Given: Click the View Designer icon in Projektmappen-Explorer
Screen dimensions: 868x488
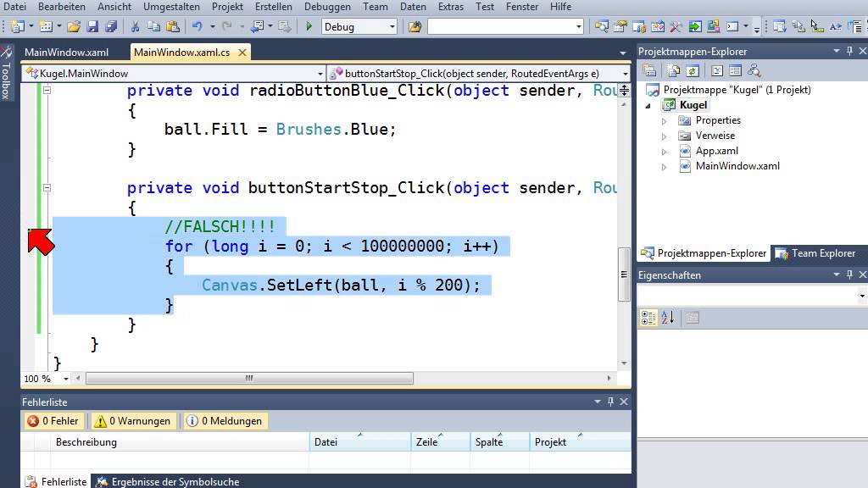Looking at the screenshot, I should click(x=735, y=71).
